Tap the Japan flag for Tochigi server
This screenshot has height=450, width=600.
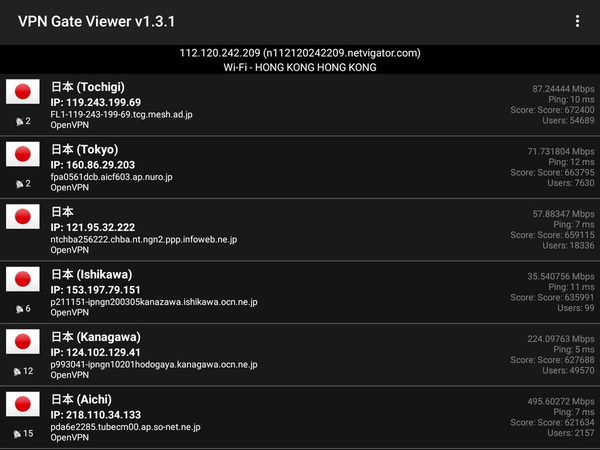[x=23, y=91]
